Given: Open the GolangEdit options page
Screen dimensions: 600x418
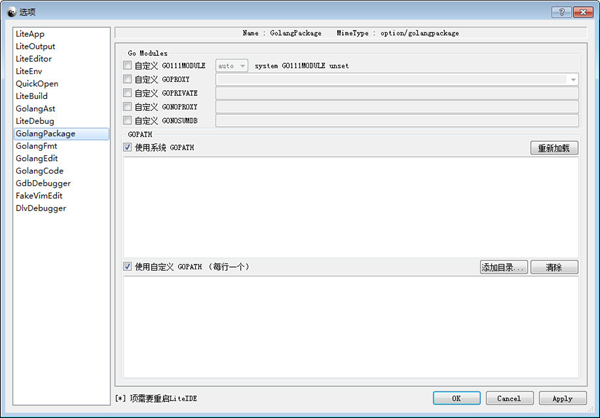Looking at the screenshot, I should 61,158.
